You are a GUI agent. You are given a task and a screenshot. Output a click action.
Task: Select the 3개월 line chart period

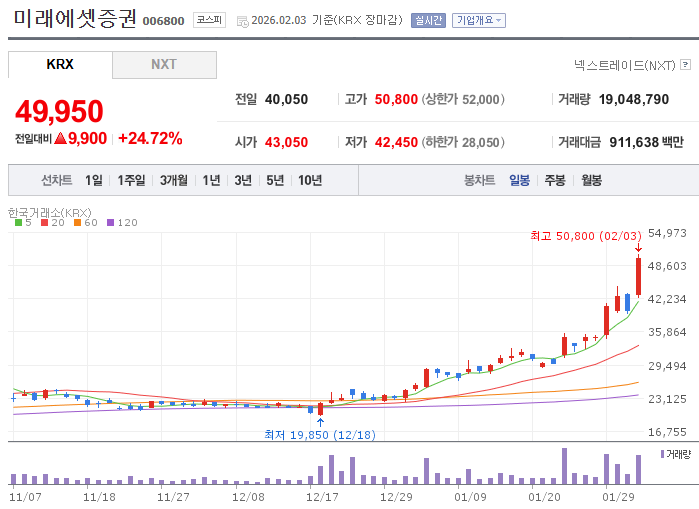174,181
